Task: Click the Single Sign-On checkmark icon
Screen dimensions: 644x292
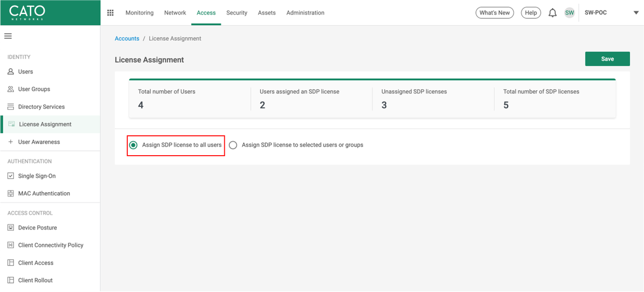Action: coord(11,176)
